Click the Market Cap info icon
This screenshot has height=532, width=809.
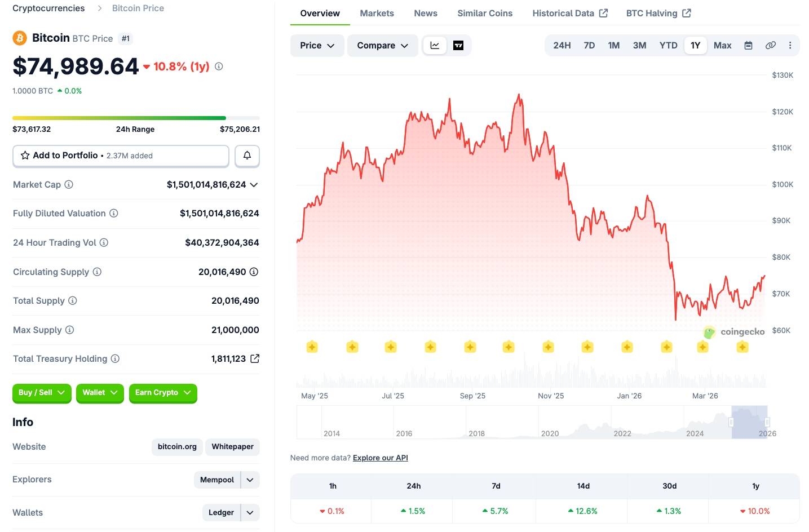[68, 184]
